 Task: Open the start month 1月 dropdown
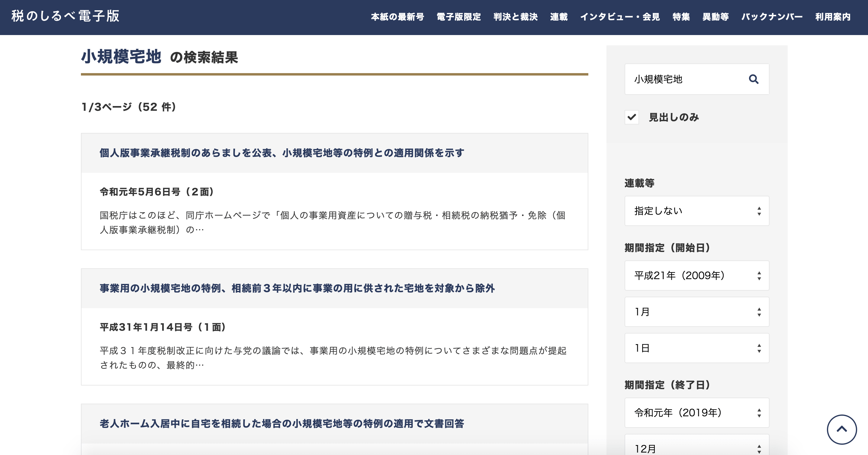coord(696,312)
